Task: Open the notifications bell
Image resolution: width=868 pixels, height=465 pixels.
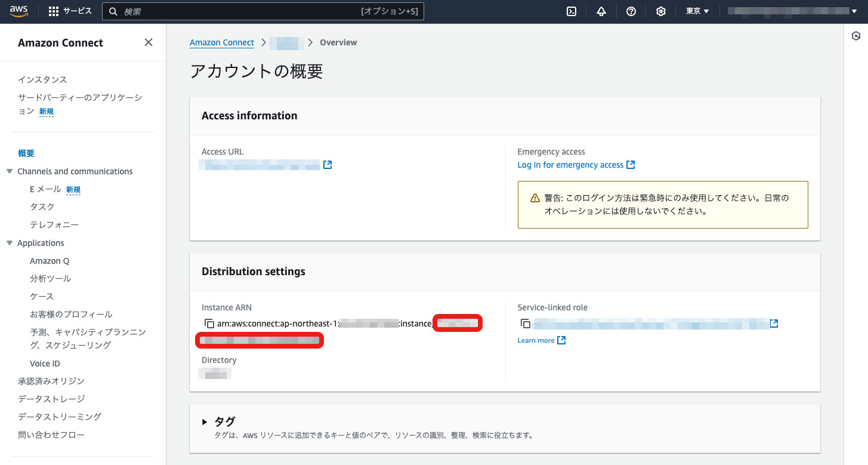Action: point(601,11)
